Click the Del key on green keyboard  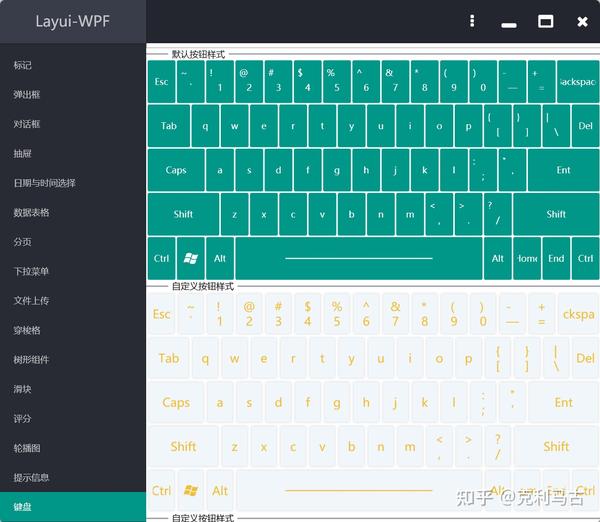point(585,126)
